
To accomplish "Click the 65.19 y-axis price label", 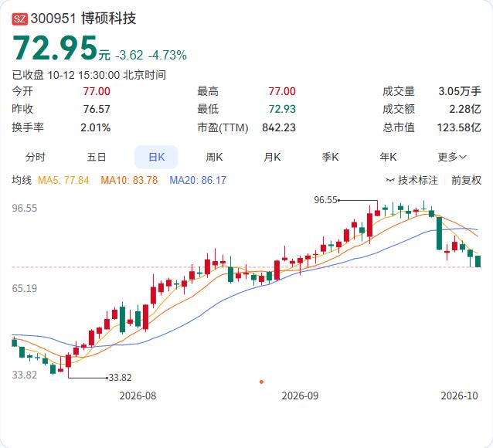I will [25, 288].
